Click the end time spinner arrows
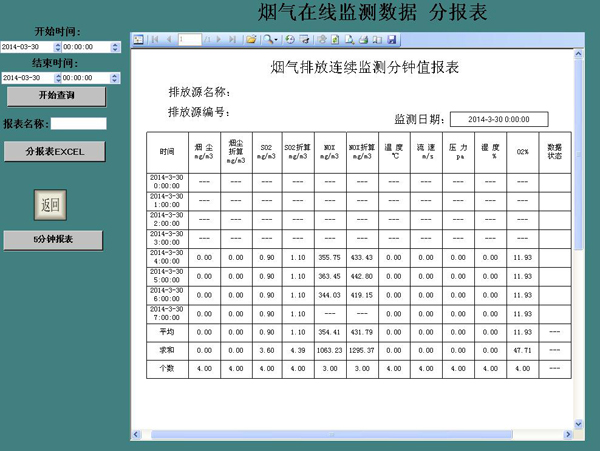Screen dimensions: 600x451 (x=114, y=78)
